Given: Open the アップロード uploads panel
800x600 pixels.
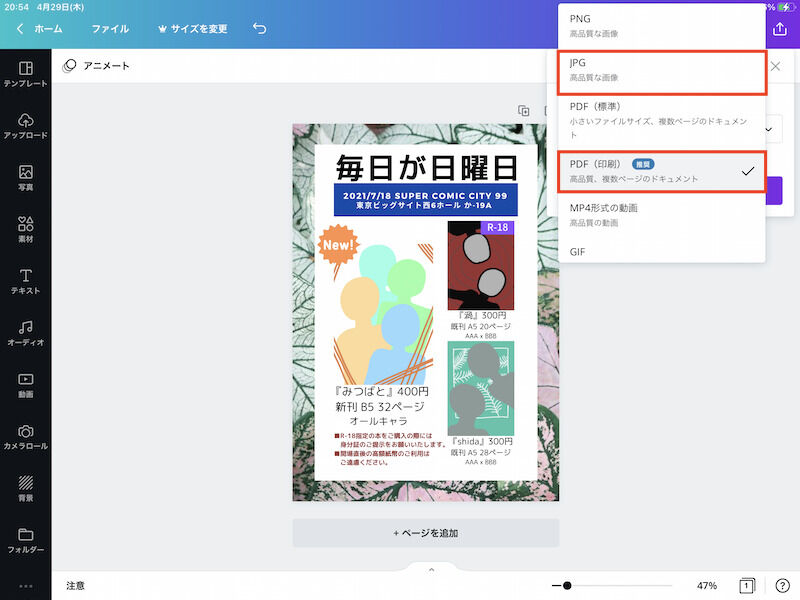Looking at the screenshot, I should (x=26, y=126).
